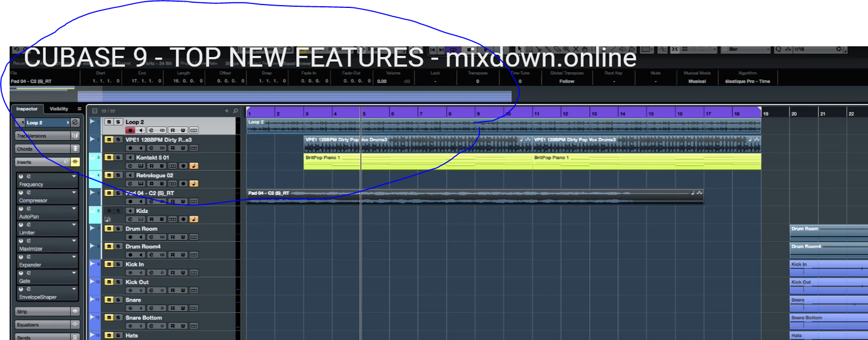This screenshot has height=340, width=868.
Task: Enable write automation on Drum Room4 track
Action: click(x=183, y=255)
